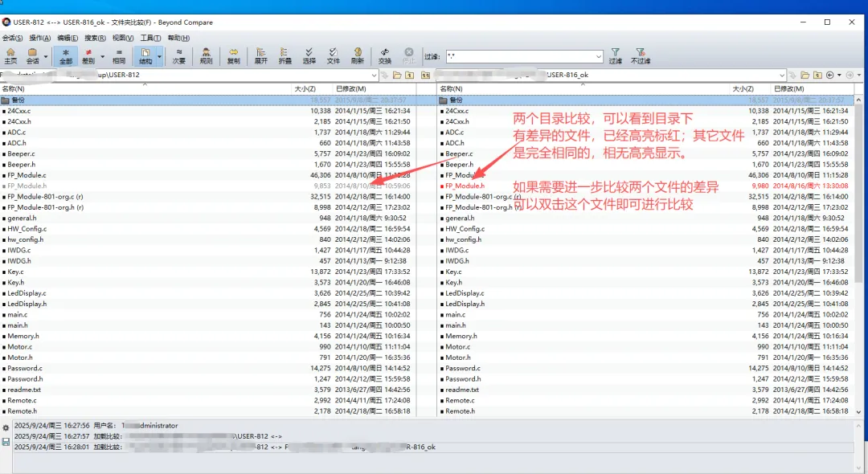
Task: Click the gear icon in log panel
Action: coord(6,428)
